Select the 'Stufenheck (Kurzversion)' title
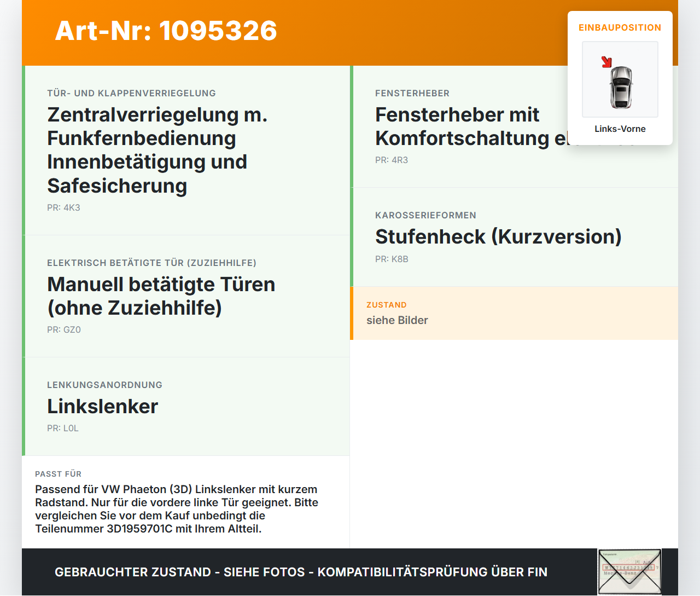Viewport: 700px width, 596px height. (498, 236)
